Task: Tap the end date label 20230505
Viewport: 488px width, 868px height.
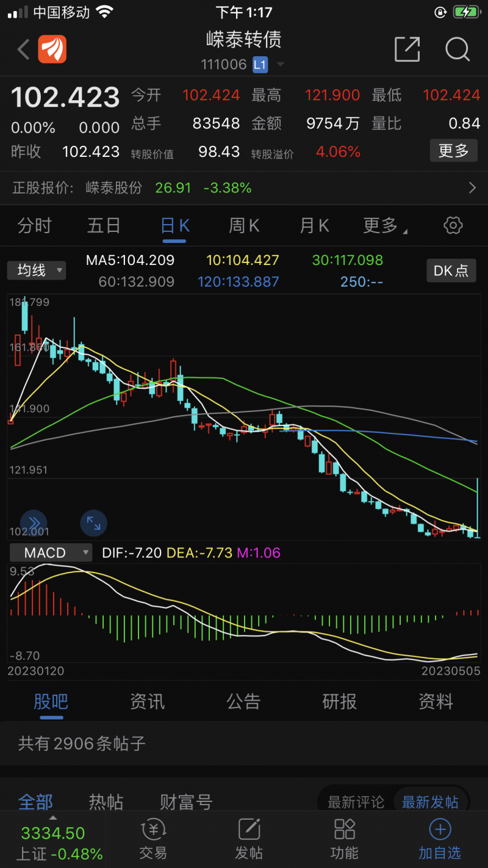Action: coord(451,671)
